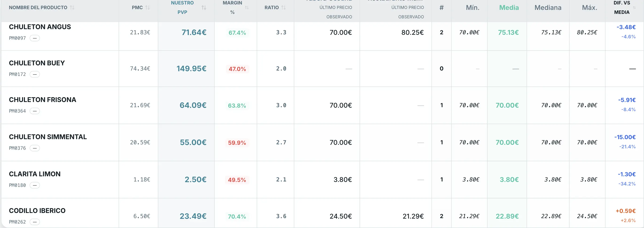Select the Media column header
The width and height of the screenshot is (644, 228).
pos(509,8)
